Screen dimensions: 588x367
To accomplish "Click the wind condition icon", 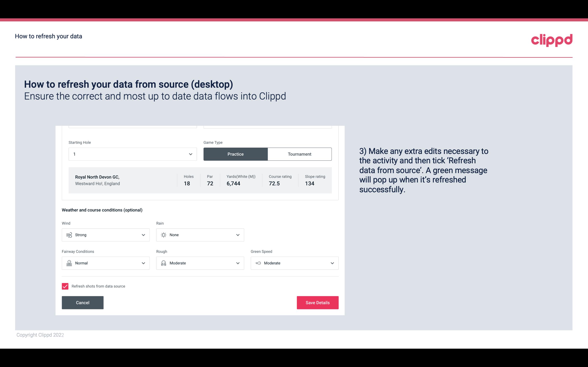I will tap(69, 235).
